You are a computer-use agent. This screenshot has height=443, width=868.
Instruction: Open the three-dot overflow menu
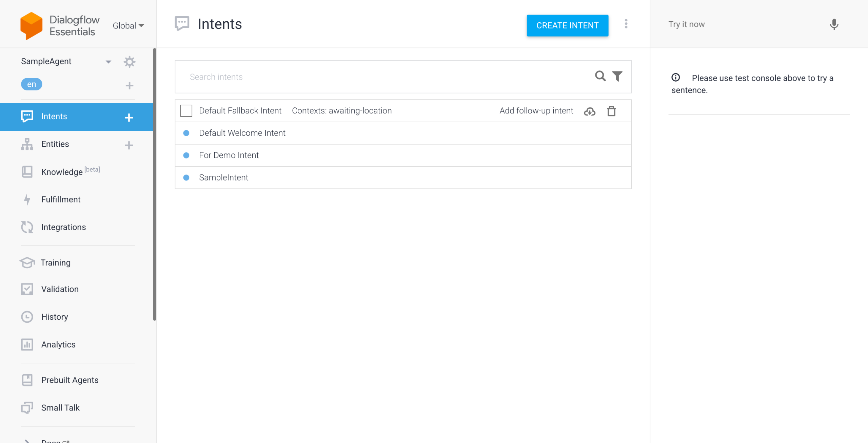(x=626, y=24)
